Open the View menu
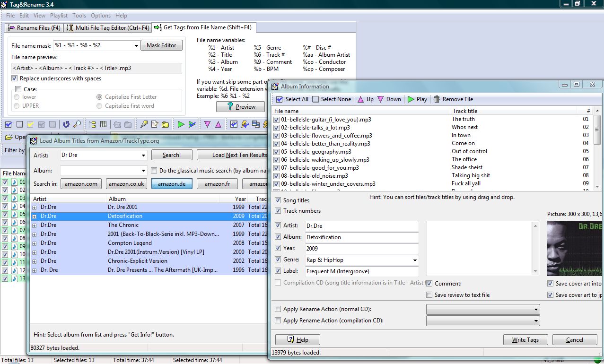 (40, 16)
